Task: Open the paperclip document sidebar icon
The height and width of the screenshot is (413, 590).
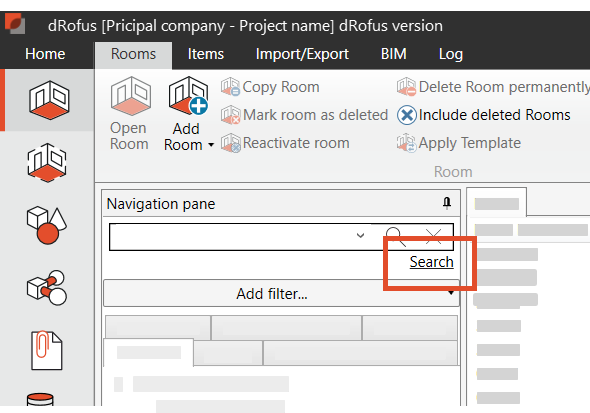Action: 46,350
